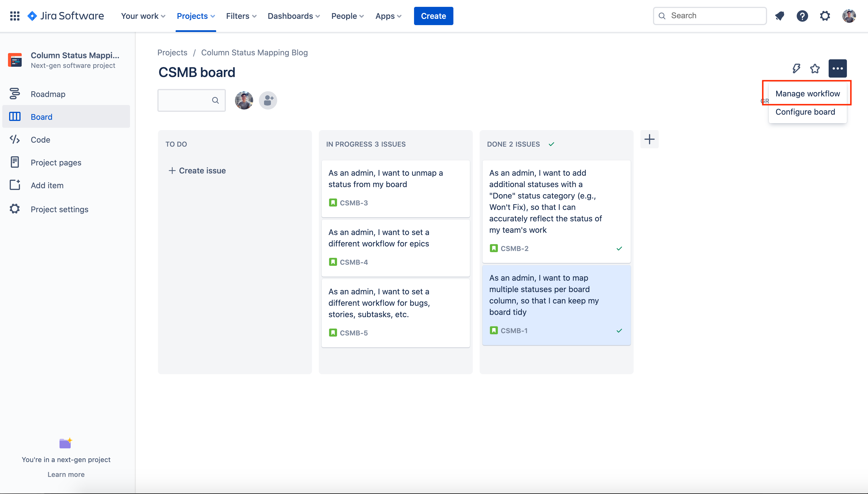Click the blue Create button
This screenshot has height=494, width=868.
[433, 16]
